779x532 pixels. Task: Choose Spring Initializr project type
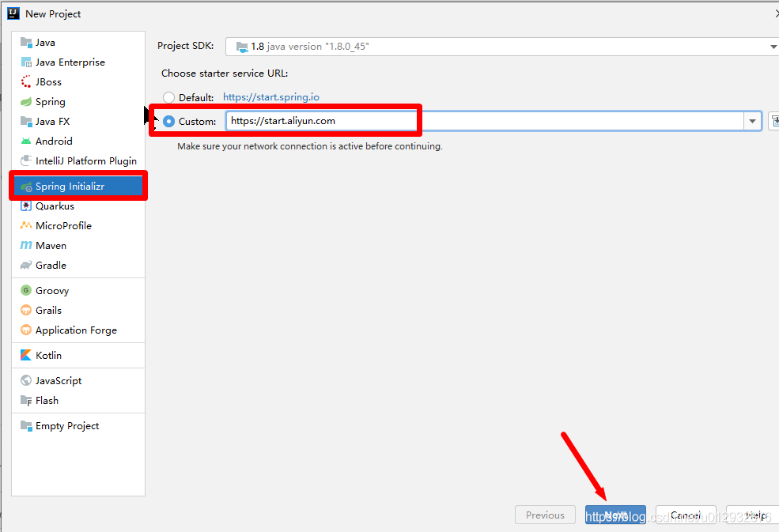78,187
